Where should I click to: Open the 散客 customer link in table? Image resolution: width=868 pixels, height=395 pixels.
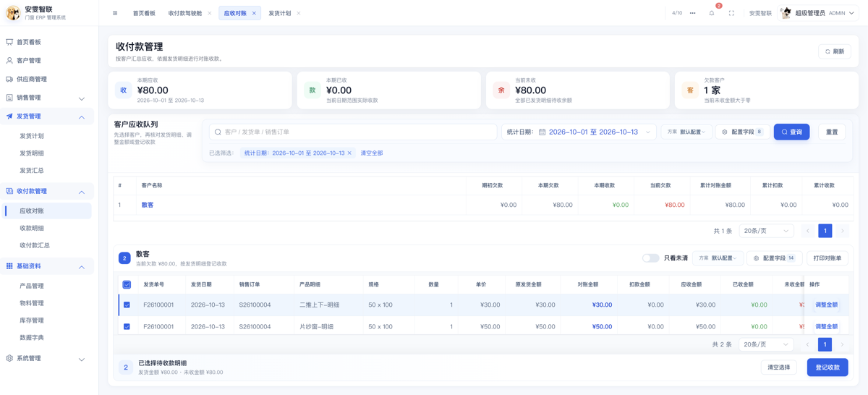click(x=148, y=205)
